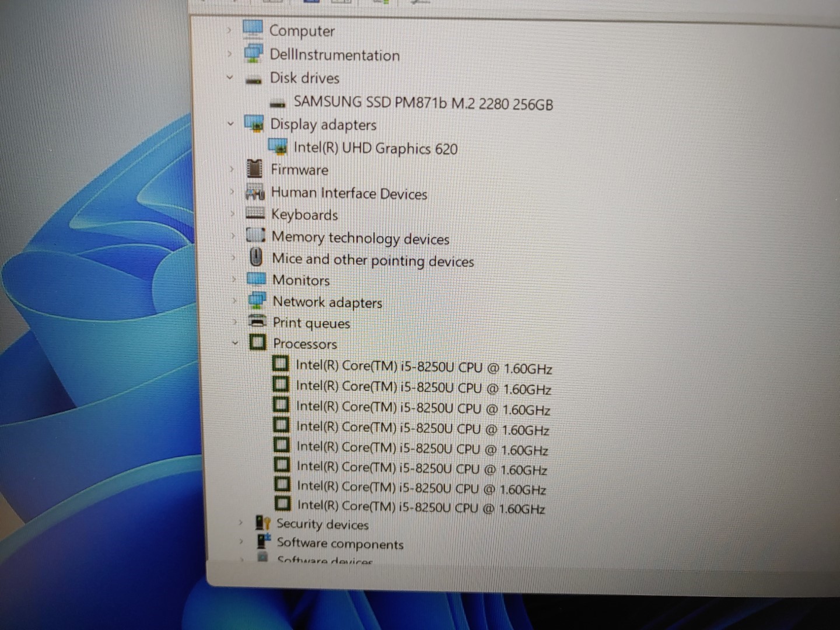Expand the DellInstrumentation node
The image size is (840, 630).
pyautogui.click(x=230, y=54)
